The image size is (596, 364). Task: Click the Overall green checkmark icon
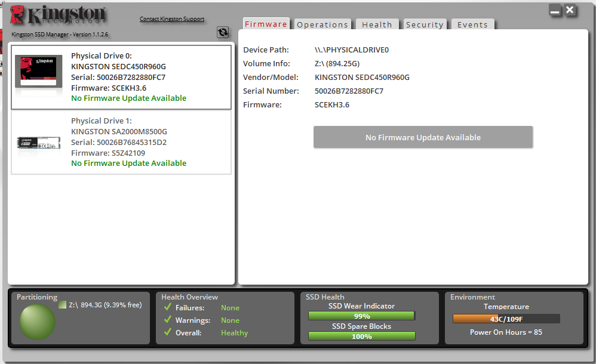click(168, 332)
